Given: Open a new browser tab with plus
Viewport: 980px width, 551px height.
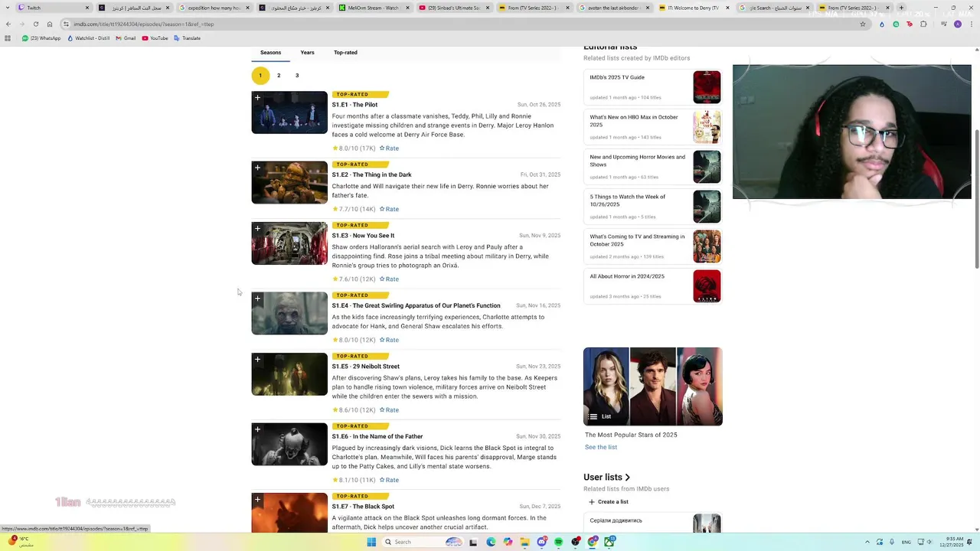Looking at the screenshot, I should [x=901, y=8].
